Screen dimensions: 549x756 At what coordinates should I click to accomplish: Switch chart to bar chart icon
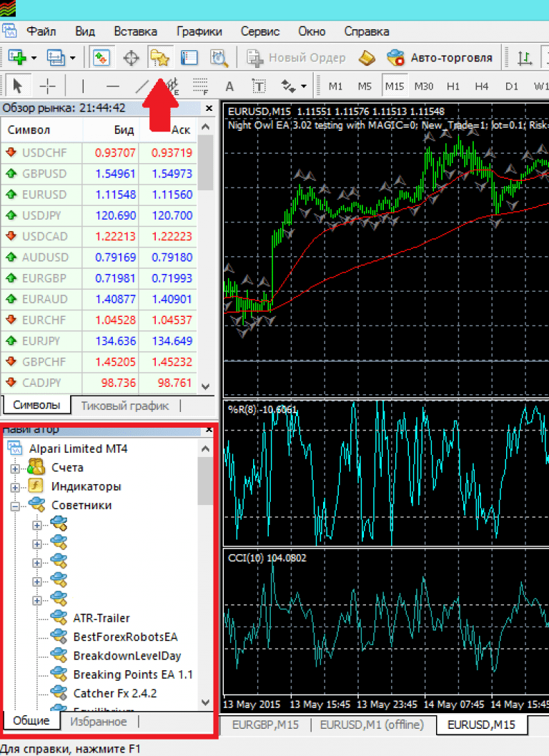click(525, 58)
